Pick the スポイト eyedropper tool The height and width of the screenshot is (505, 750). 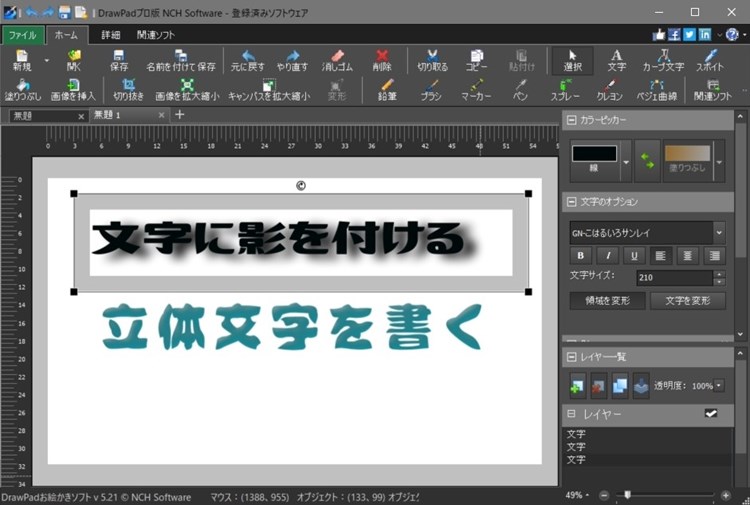710,60
